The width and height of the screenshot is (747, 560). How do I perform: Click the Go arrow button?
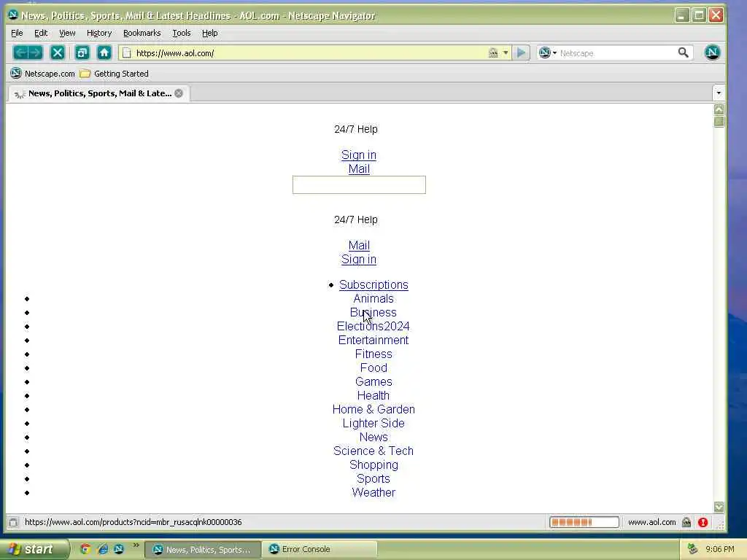pos(521,52)
